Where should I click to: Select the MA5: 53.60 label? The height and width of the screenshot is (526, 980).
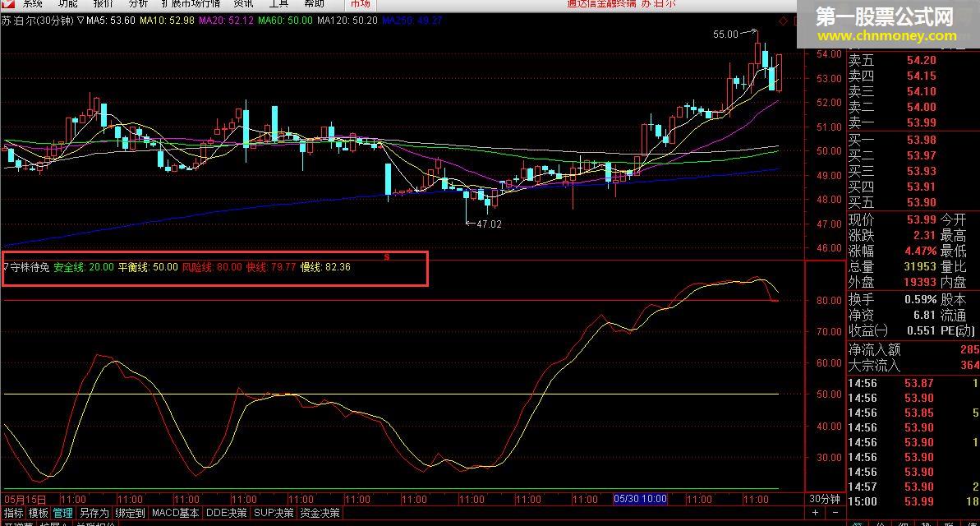coord(111,21)
